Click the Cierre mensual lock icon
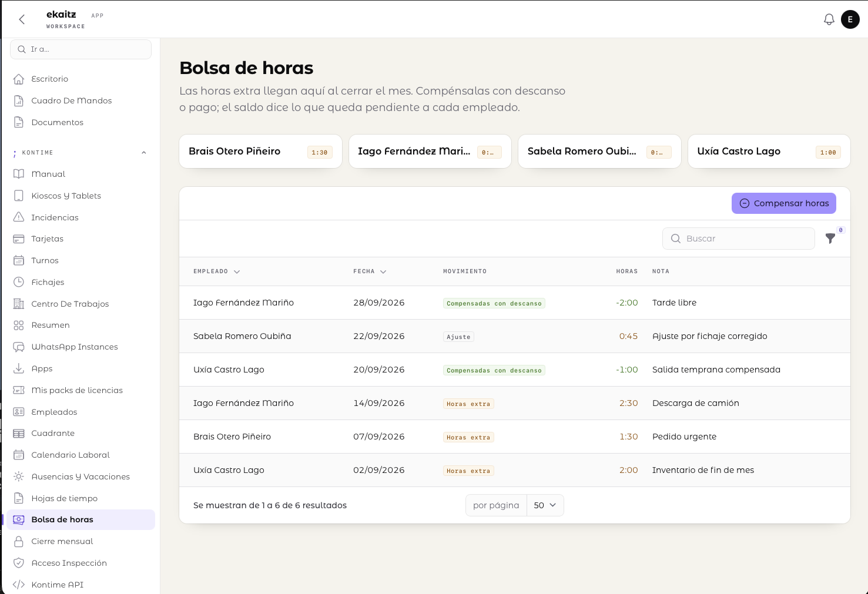Screen dimensions: 868x594 click(19, 541)
